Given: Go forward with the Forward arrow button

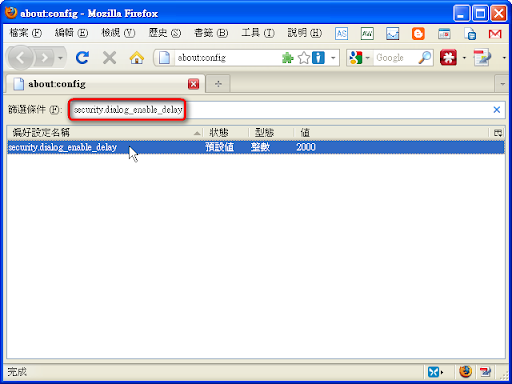Looking at the screenshot, I should (44, 58).
